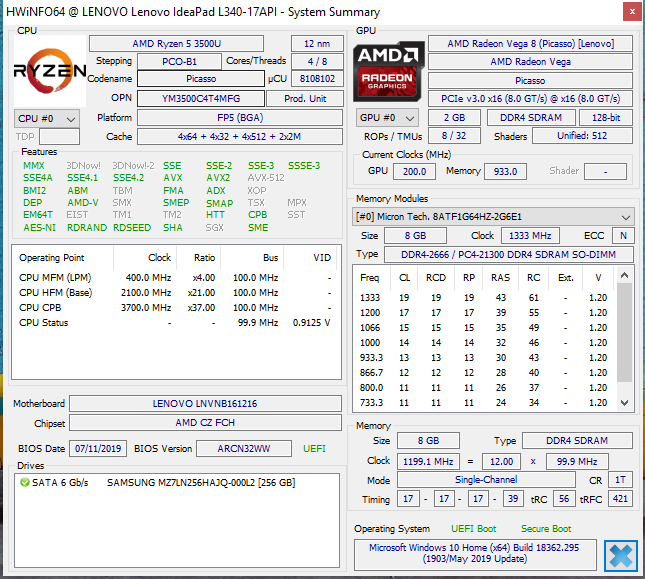Click the CR 1T field

[x=620, y=479]
